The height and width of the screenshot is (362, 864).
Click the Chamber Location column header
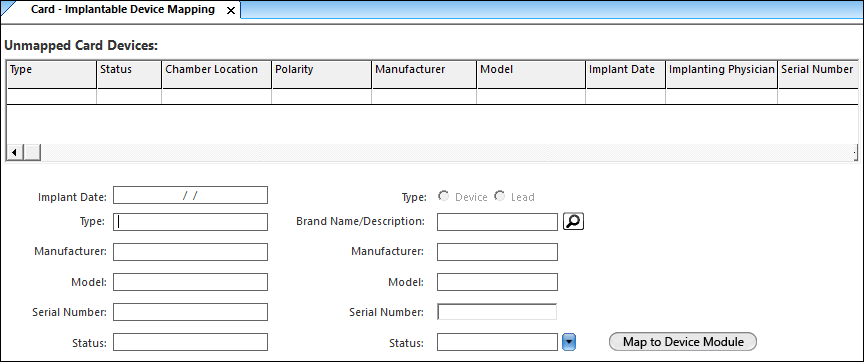coord(217,74)
